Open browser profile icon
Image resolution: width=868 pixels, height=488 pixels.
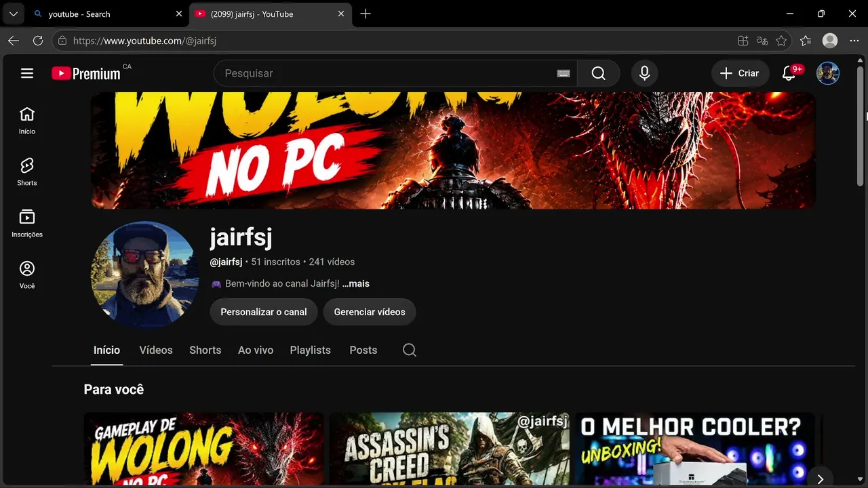coord(830,41)
